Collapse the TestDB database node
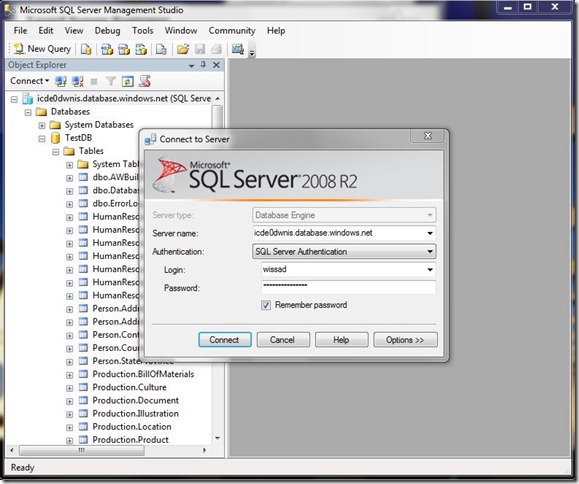 coord(42,139)
